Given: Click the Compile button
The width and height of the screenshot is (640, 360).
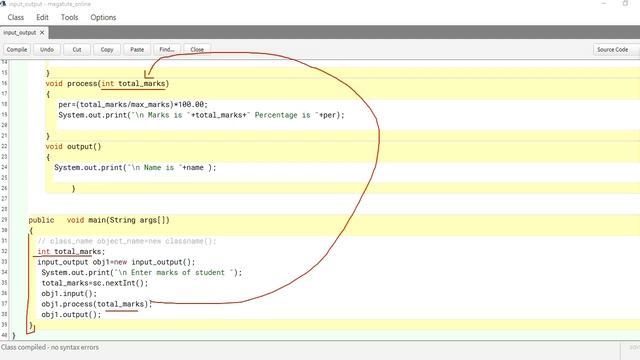Looking at the screenshot, I should (x=17, y=49).
